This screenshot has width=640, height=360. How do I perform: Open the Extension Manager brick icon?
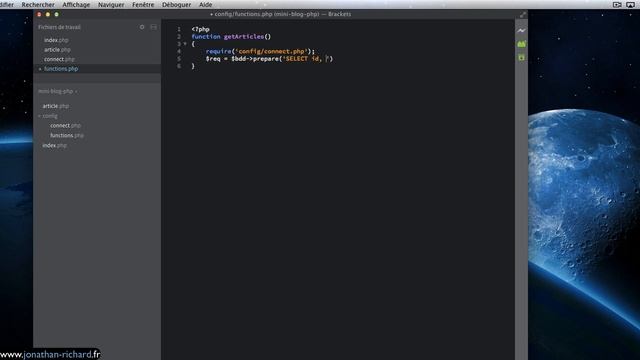coord(521,44)
